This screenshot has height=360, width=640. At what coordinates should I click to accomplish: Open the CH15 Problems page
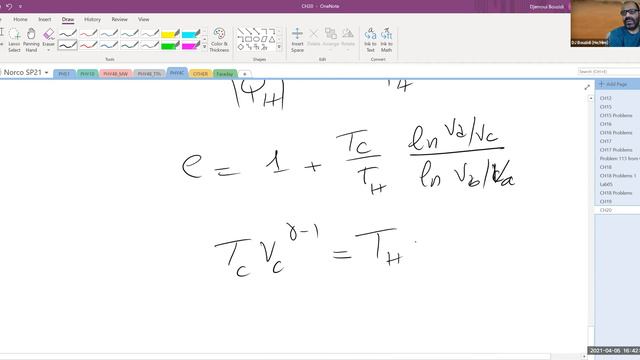pos(616,116)
